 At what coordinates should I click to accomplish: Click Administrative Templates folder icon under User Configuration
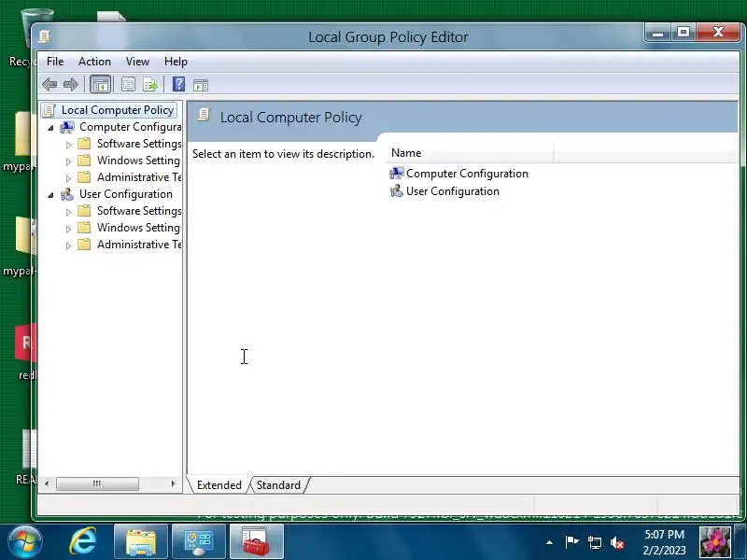pyautogui.click(x=84, y=245)
